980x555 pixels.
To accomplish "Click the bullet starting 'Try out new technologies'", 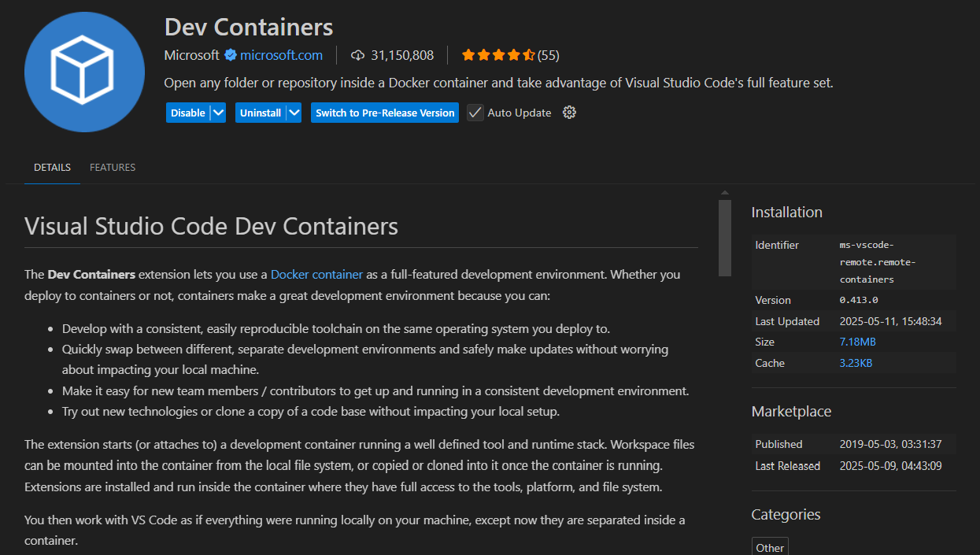I will click(x=311, y=411).
